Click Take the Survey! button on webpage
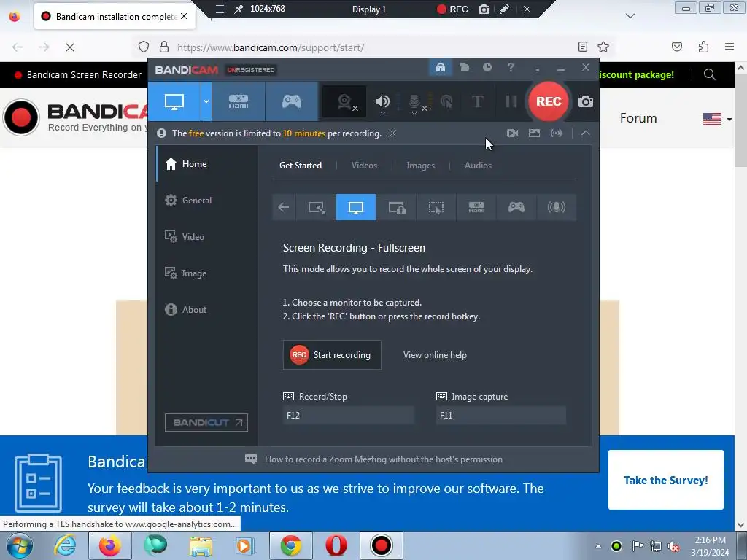The width and height of the screenshot is (747, 560). pyautogui.click(x=665, y=480)
